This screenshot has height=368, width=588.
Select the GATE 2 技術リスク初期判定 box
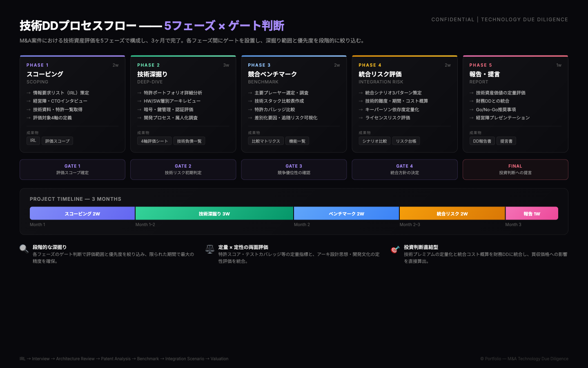coord(183,169)
